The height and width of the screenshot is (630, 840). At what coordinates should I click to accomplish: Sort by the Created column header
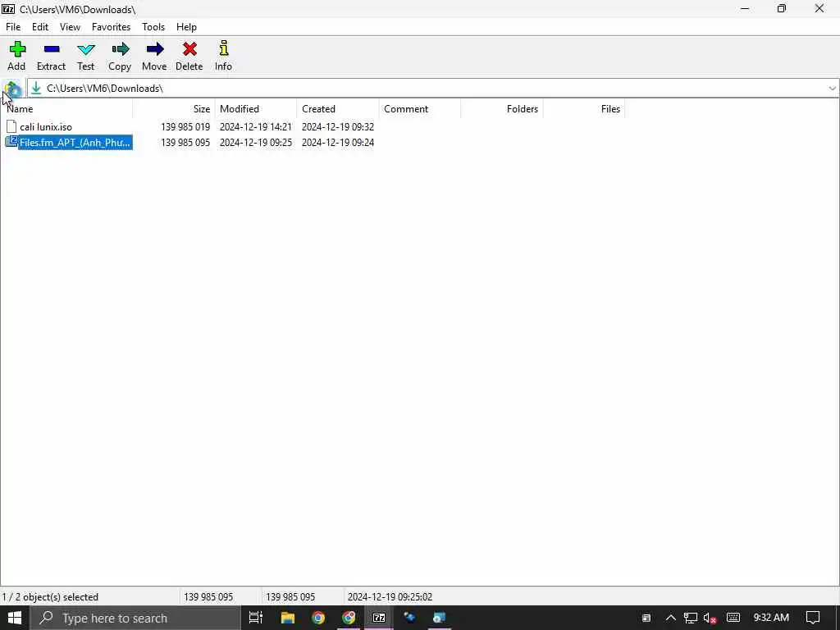pyautogui.click(x=337, y=109)
